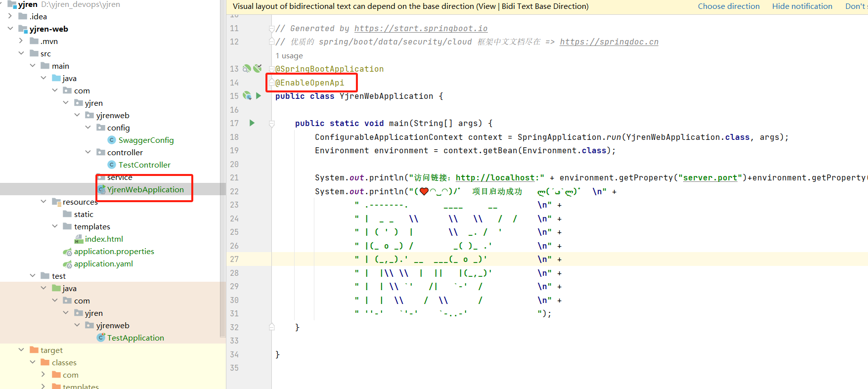Collapse the target folder
Viewport: 868px width, 389px height.
tap(21, 350)
